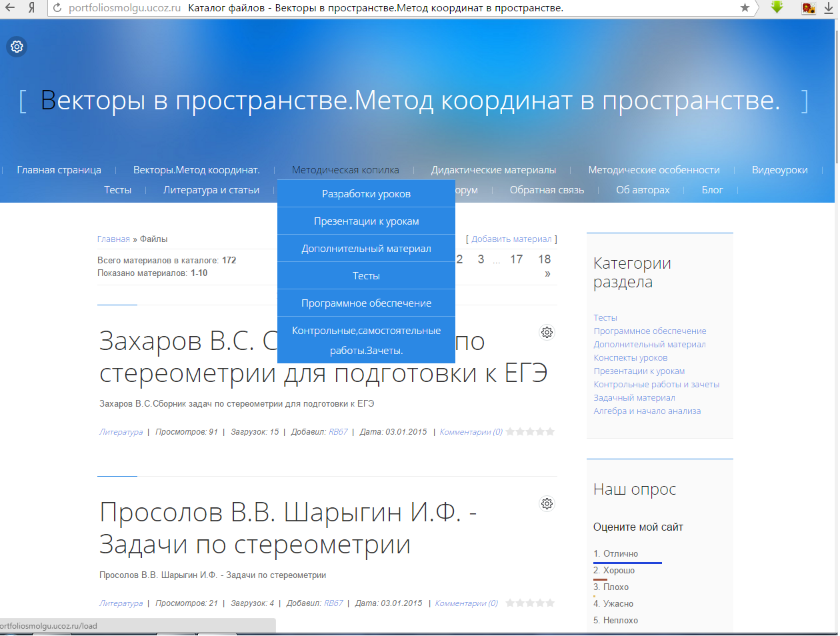Click the Добавить материал link
840x636 pixels.
pyautogui.click(x=511, y=239)
